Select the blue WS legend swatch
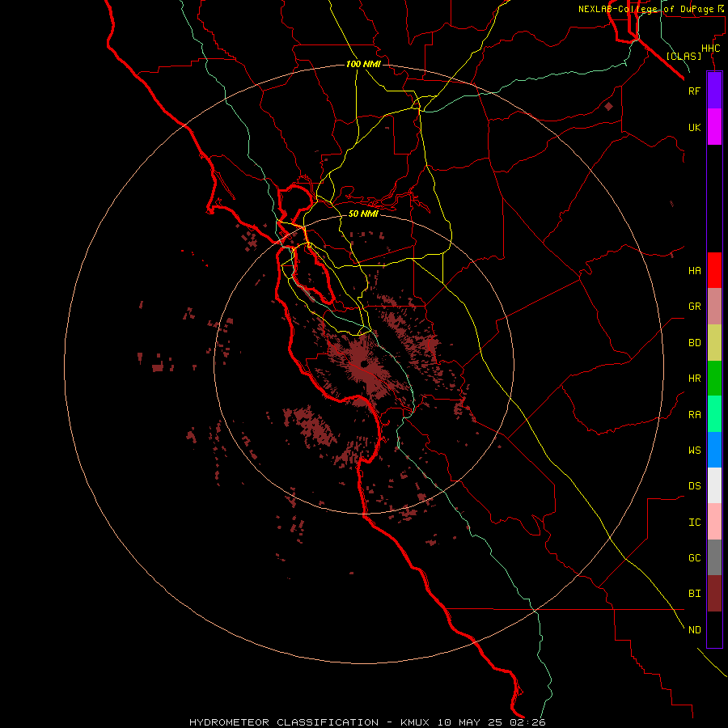 click(x=714, y=450)
